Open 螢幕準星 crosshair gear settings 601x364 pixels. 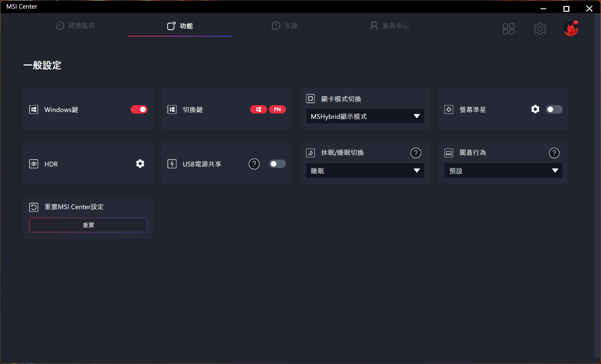point(535,109)
